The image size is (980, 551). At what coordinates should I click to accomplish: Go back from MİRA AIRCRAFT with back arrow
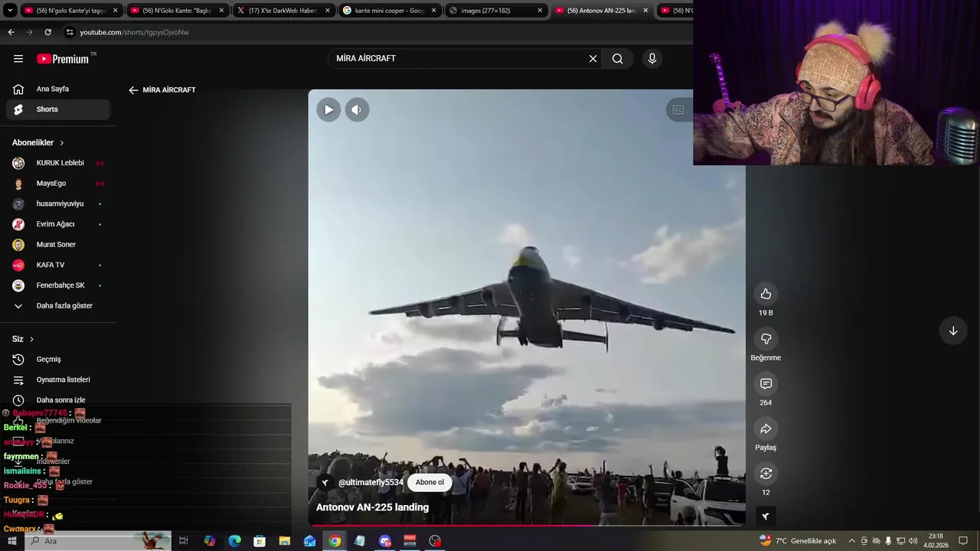point(133,90)
